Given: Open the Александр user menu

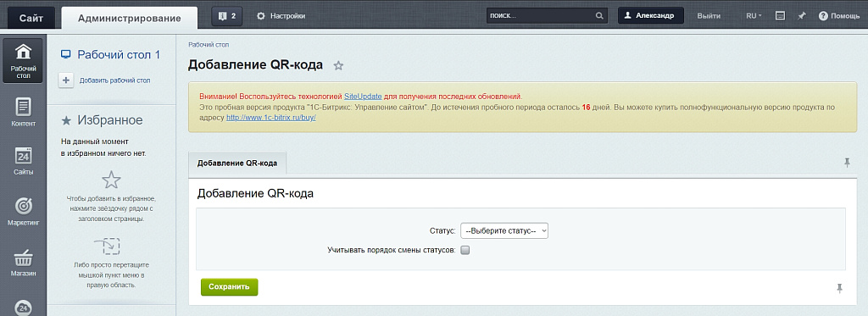Looking at the screenshot, I should (650, 15).
